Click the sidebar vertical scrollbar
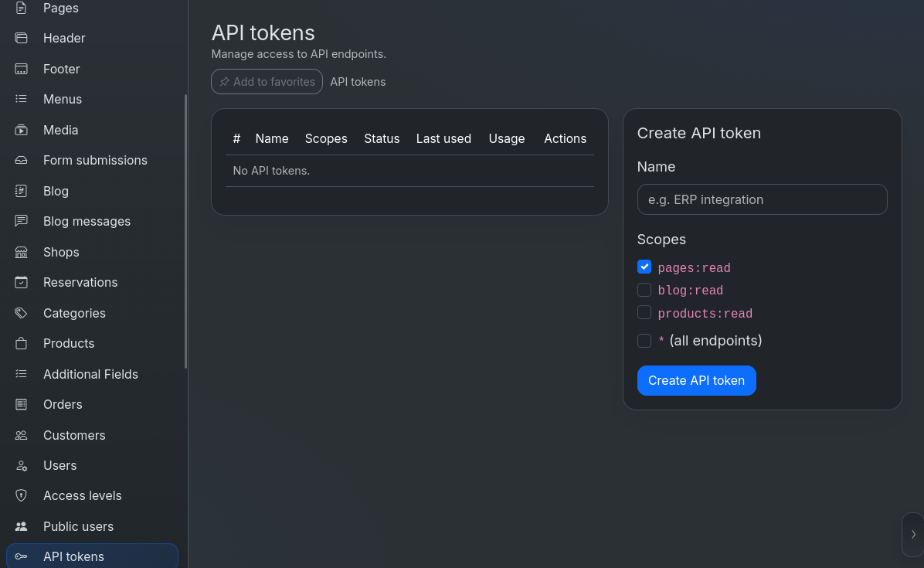 [x=185, y=231]
